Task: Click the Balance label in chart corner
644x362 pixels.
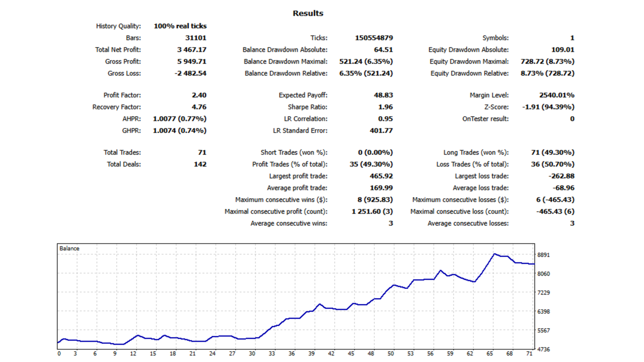Action: tap(69, 248)
